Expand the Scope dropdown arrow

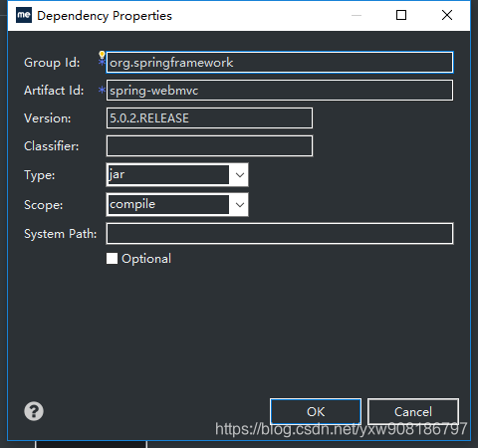click(x=240, y=205)
